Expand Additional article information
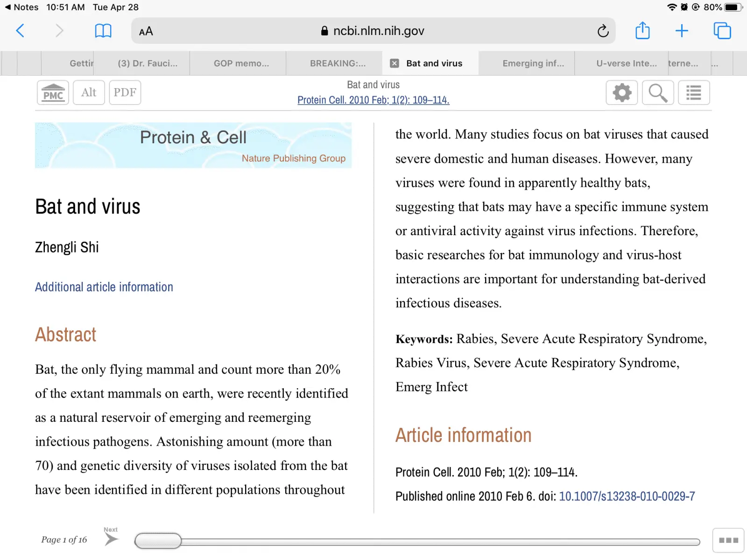The width and height of the screenshot is (747, 560). click(x=104, y=287)
